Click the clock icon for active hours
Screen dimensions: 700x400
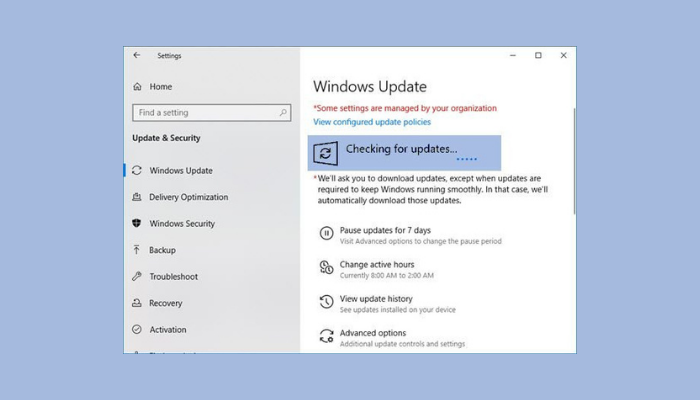tap(326, 267)
